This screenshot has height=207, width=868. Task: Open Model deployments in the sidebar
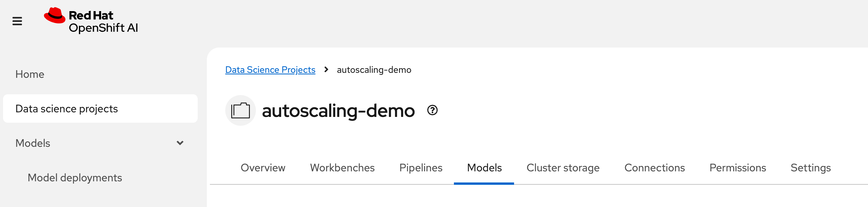click(x=75, y=178)
